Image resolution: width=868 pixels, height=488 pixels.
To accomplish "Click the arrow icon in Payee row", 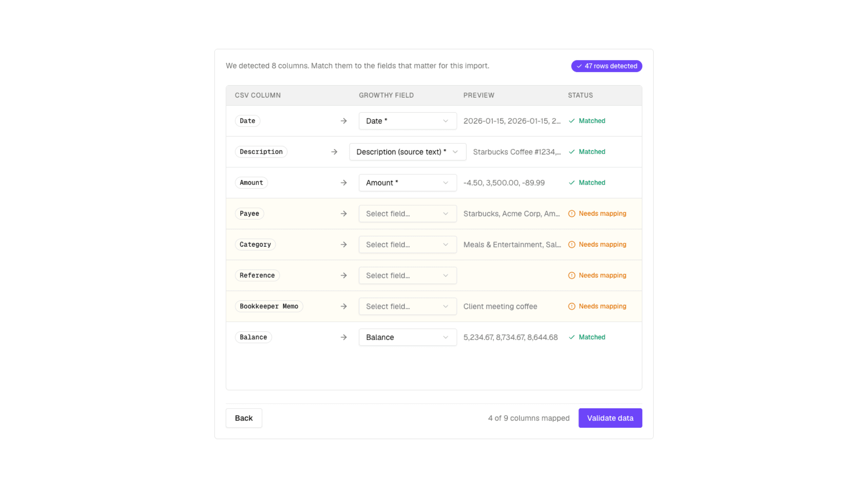I will click(x=343, y=213).
